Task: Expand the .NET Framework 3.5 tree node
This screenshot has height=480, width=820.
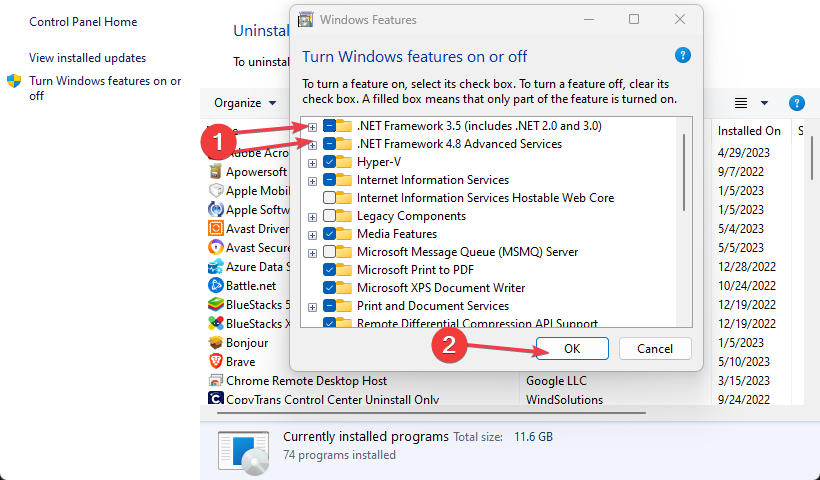Action: (x=312, y=127)
